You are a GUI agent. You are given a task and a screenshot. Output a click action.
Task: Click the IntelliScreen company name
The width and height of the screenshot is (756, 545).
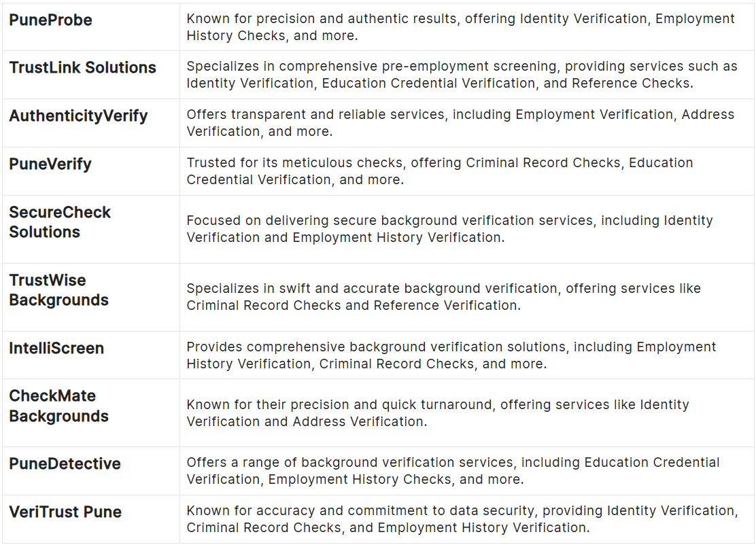(56, 349)
